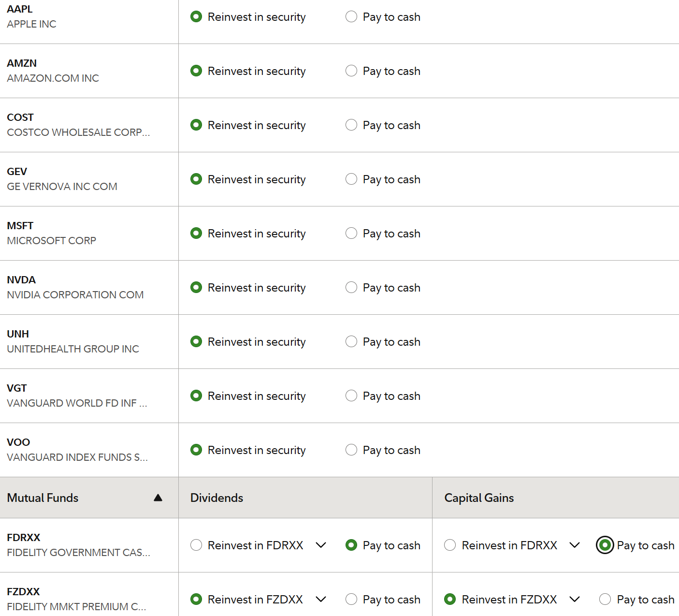Select Reinvest in FDRXX for capital gains

coord(450,545)
